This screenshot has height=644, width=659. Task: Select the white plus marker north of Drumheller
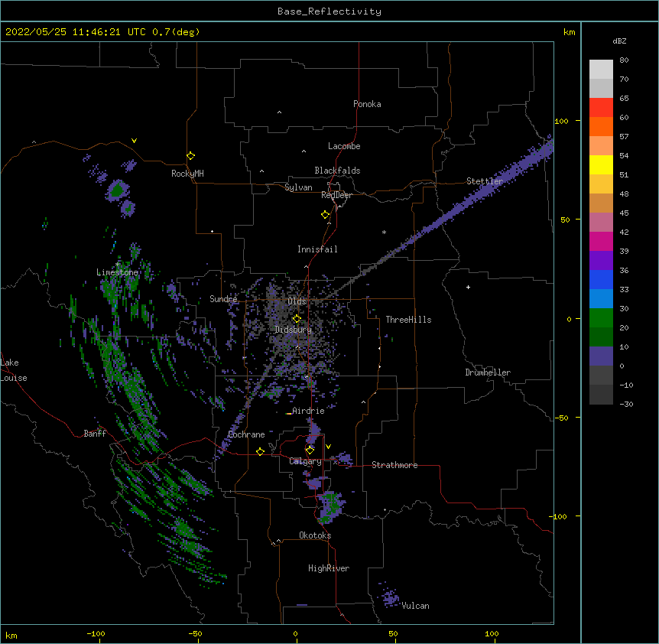click(x=468, y=287)
